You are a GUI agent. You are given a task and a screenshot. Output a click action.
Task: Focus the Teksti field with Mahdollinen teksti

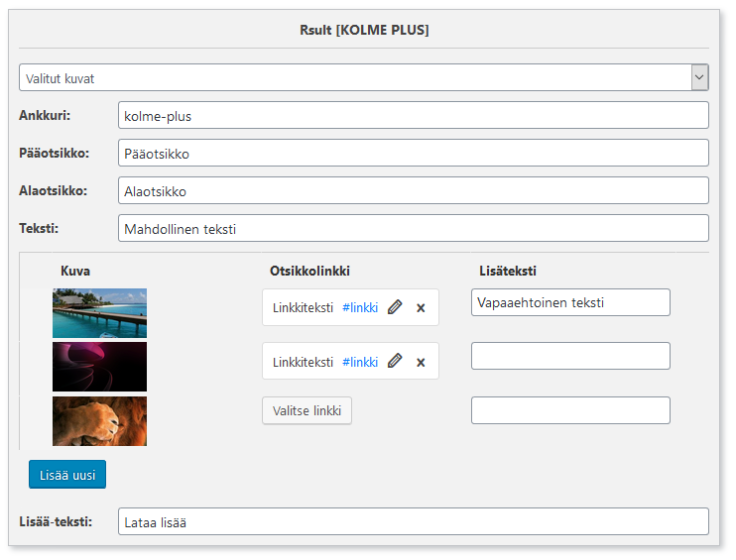[413, 228]
